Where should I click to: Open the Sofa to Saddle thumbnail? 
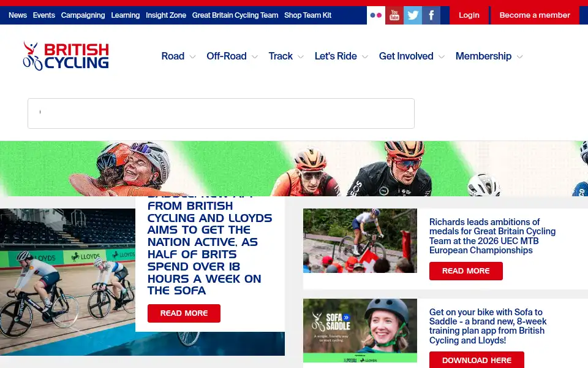tap(360, 331)
